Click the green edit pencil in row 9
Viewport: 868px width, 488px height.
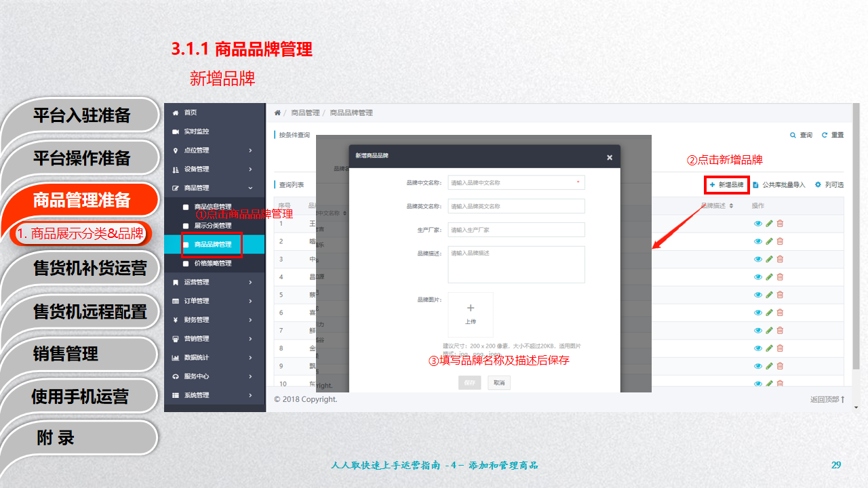point(769,365)
